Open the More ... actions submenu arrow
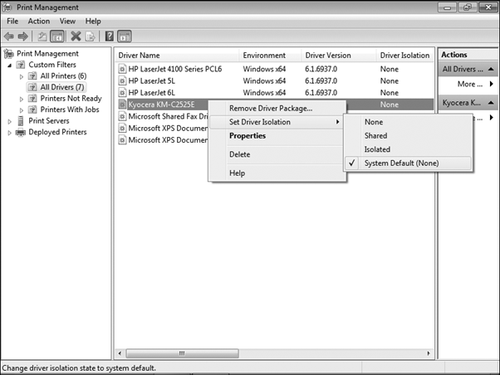 coord(491,84)
